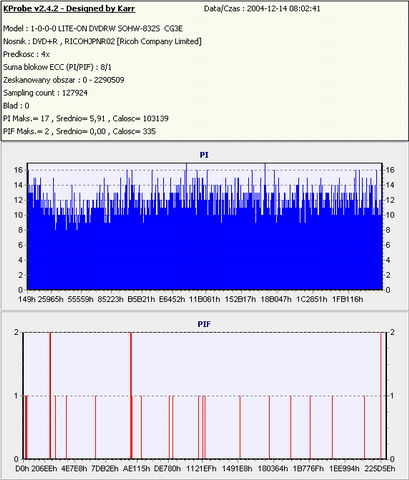Viewport: 409px width, 480px height.
Task: Click the Data/Czas timestamp text
Action: click(x=262, y=9)
